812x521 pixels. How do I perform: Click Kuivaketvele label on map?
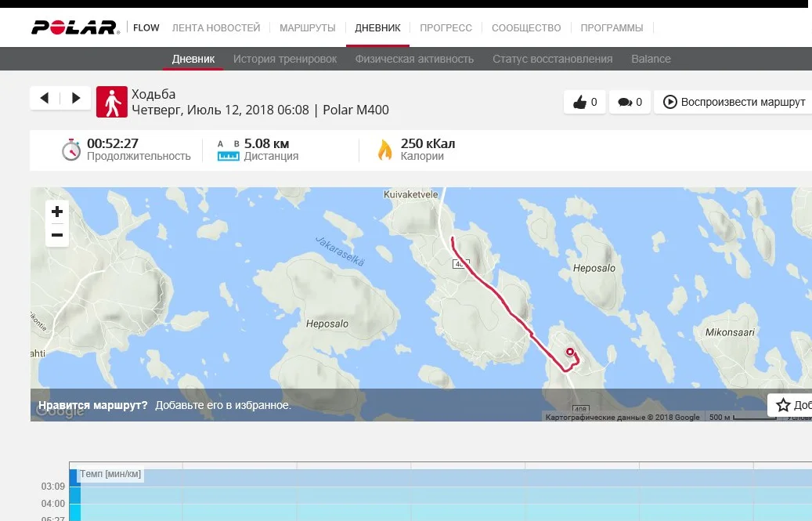pos(410,195)
